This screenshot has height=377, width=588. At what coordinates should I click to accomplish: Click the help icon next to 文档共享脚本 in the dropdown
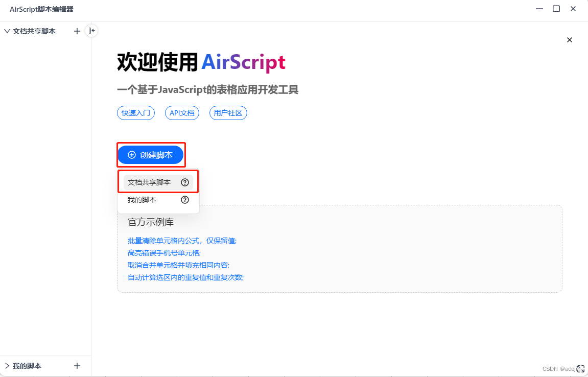(185, 182)
